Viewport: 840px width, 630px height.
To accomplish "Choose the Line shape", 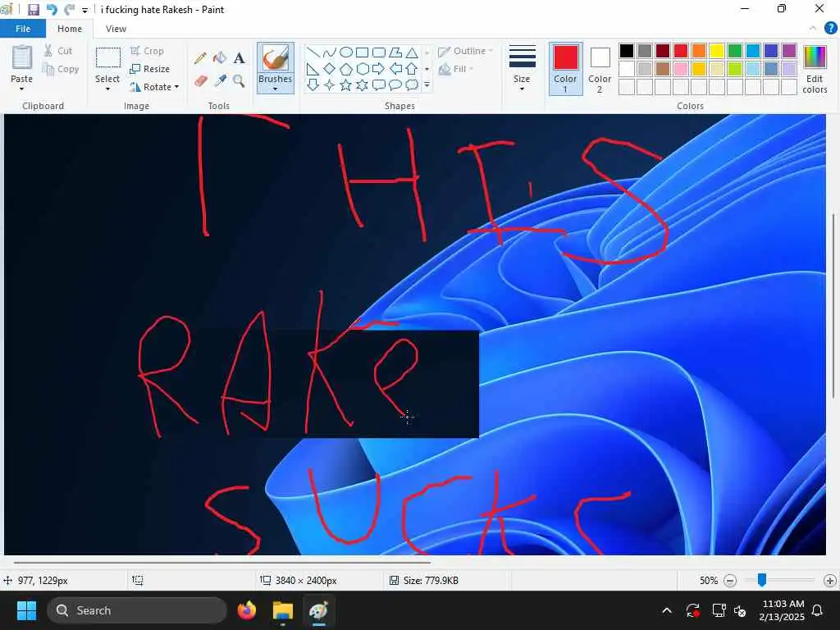I will coord(313,52).
